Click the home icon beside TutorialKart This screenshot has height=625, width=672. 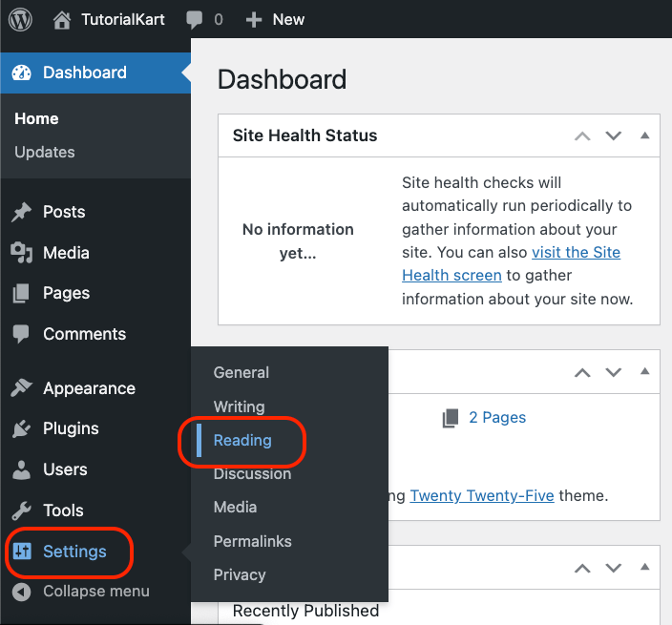coord(62,20)
